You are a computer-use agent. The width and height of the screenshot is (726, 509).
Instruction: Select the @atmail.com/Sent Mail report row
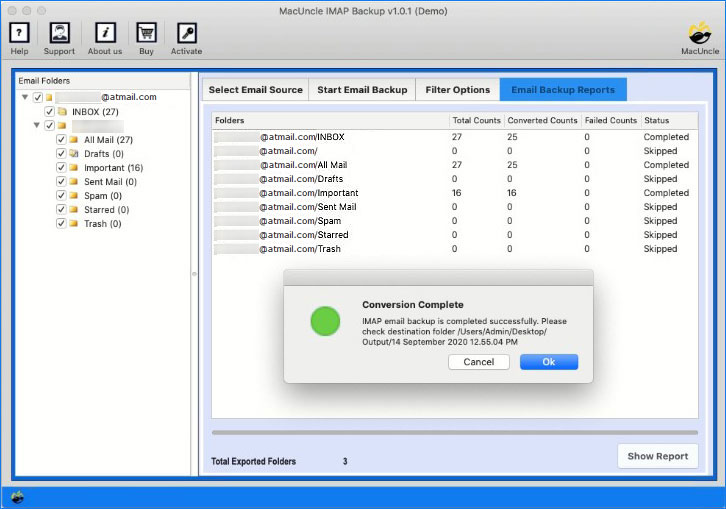pos(455,207)
